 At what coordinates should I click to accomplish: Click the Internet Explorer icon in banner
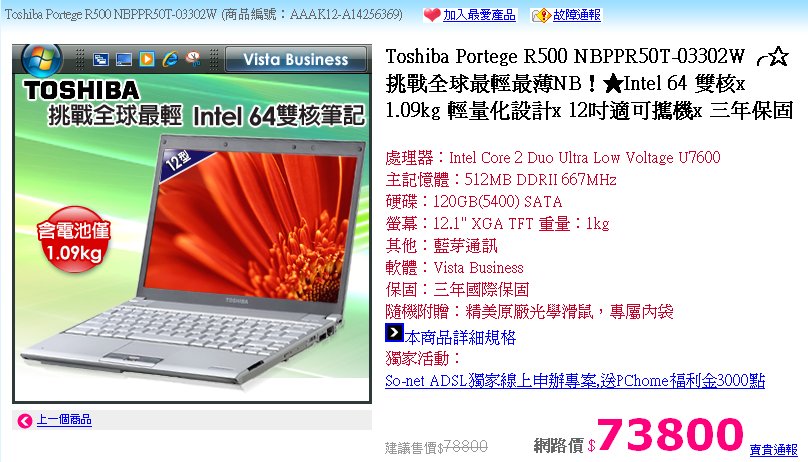click(170, 59)
